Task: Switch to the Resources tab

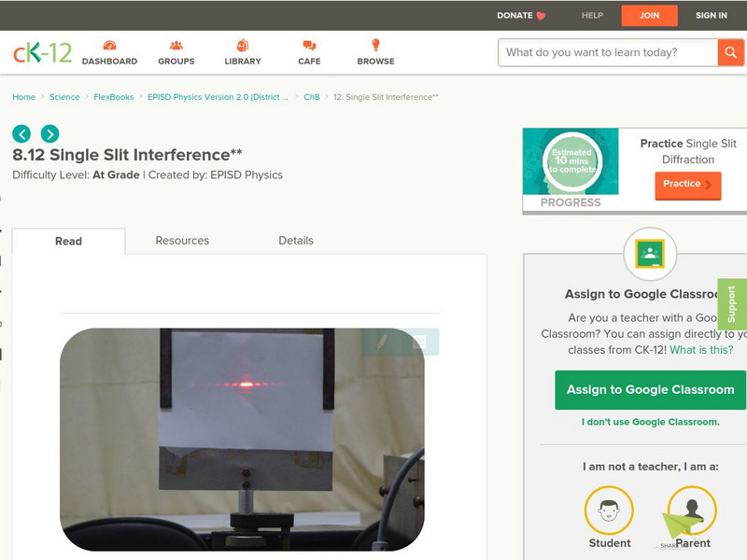Action: 182,241
